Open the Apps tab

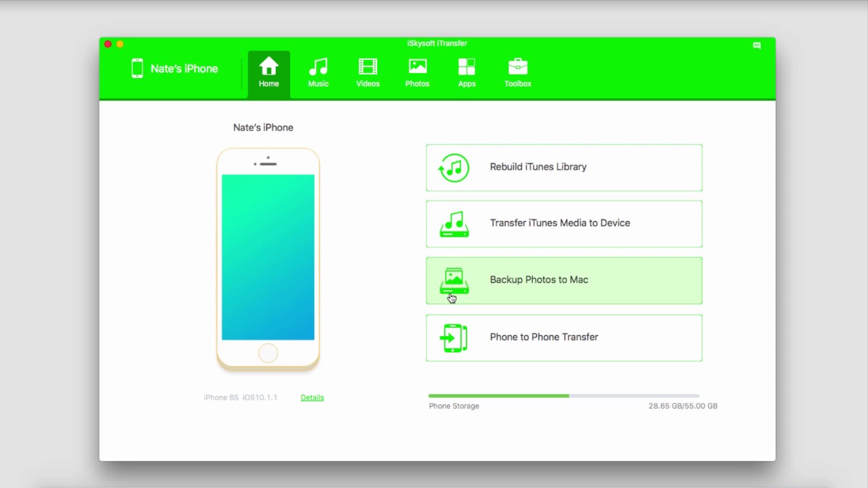(467, 74)
